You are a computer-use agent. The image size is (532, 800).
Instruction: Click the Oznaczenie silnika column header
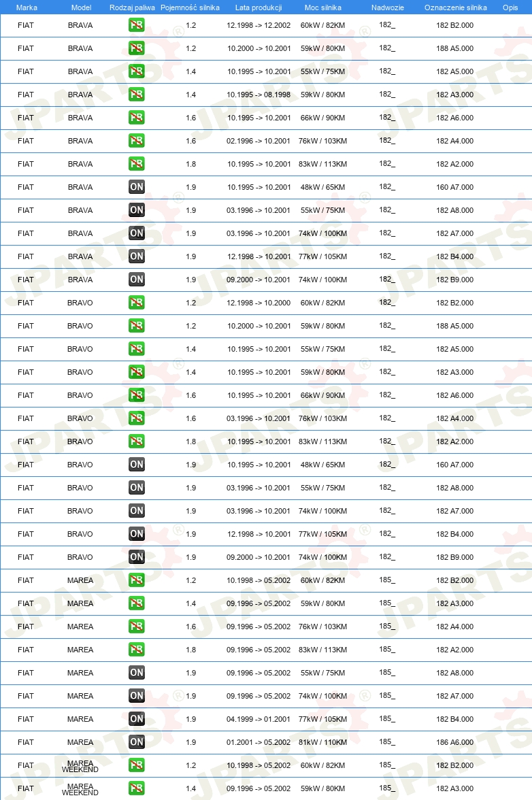tap(456, 7)
